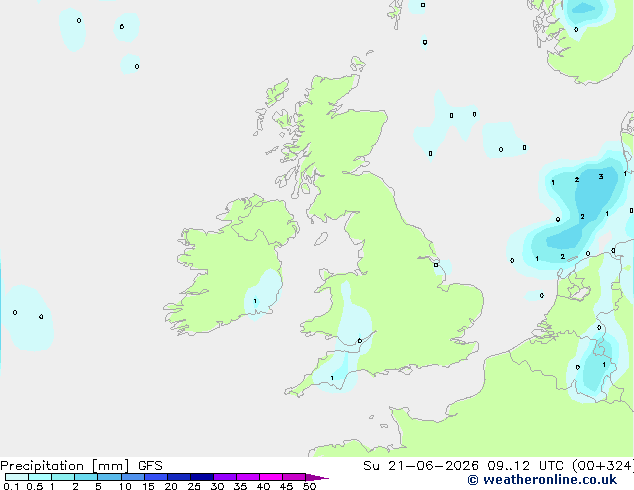Select the legend label '10'
This screenshot has width=634, height=490.
[x=125, y=486]
